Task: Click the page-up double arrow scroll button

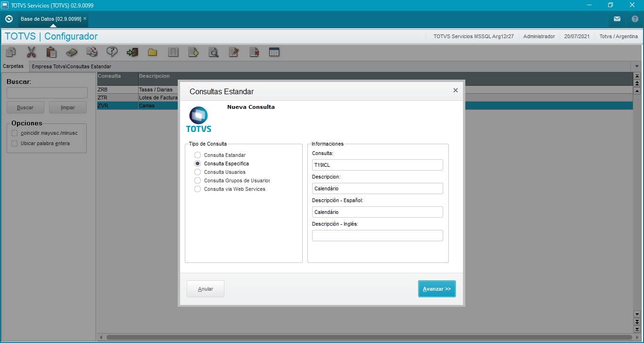Action: coord(637,83)
